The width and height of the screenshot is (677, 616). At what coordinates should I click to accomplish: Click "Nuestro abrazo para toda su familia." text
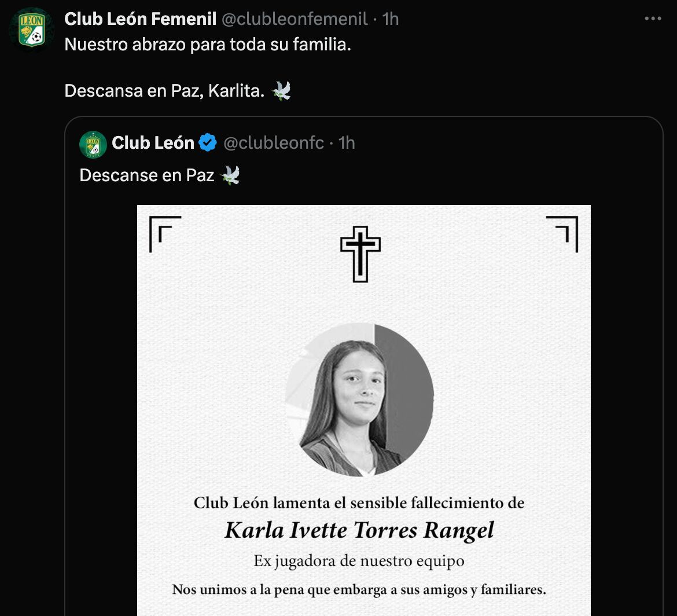pos(208,45)
